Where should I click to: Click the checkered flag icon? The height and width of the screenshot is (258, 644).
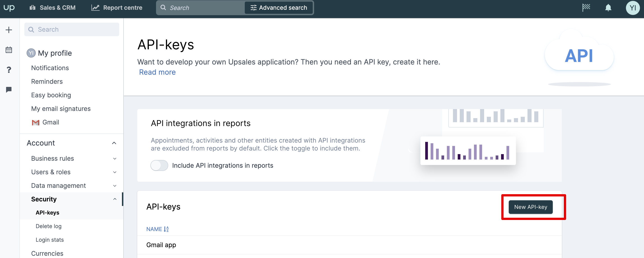(x=586, y=8)
